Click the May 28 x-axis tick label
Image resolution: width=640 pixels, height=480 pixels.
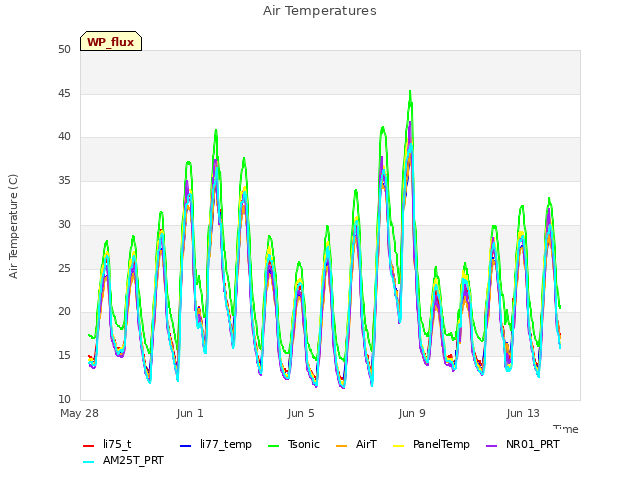pos(80,413)
